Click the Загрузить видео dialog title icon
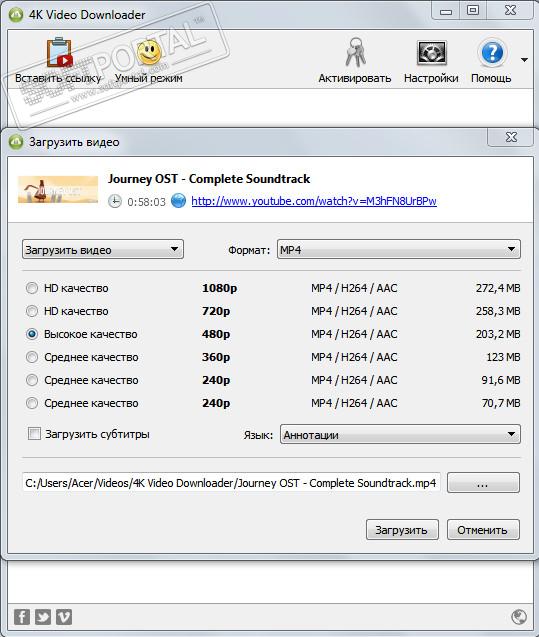Screen dimensions: 539x637 pos(16,142)
